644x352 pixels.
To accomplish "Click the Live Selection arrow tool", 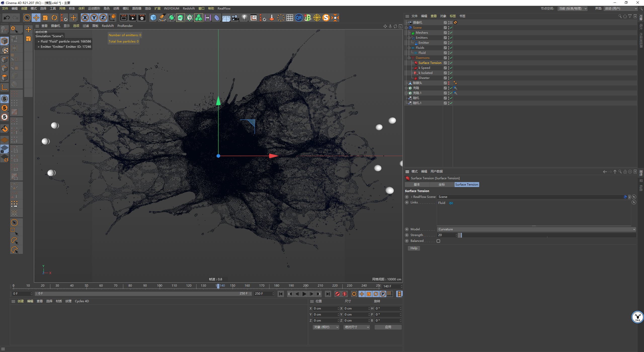I will point(27,18).
